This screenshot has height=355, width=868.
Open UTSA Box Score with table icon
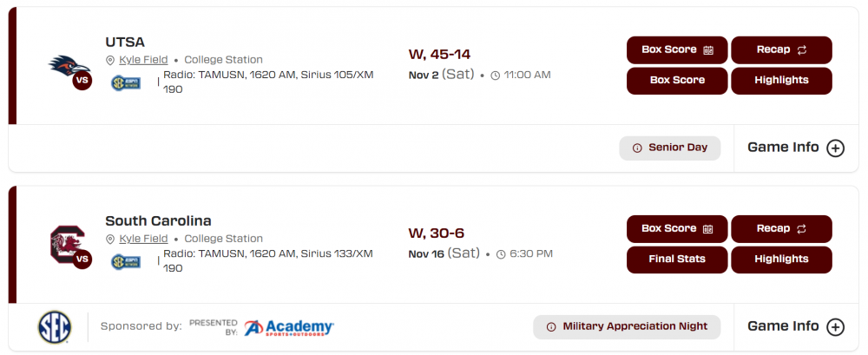click(x=677, y=49)
